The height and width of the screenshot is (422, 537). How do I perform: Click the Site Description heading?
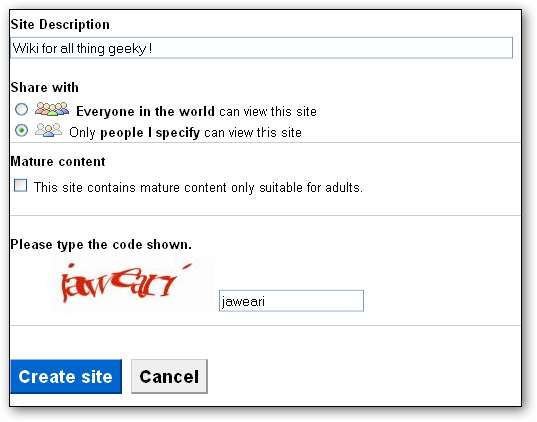pos(60,25)
